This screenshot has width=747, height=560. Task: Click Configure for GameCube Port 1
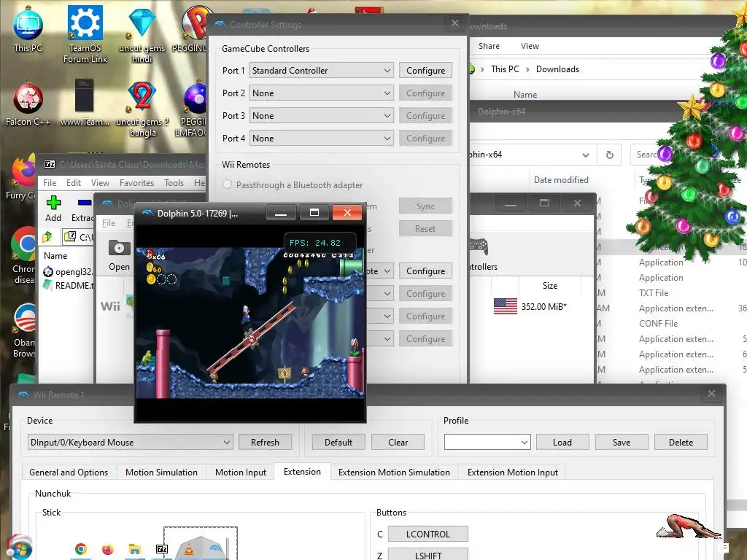(x=425, y=71)
